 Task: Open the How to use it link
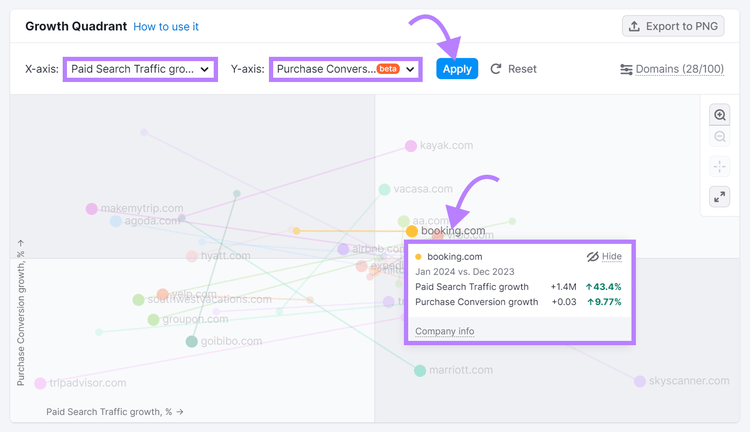[x=165, y=27]
